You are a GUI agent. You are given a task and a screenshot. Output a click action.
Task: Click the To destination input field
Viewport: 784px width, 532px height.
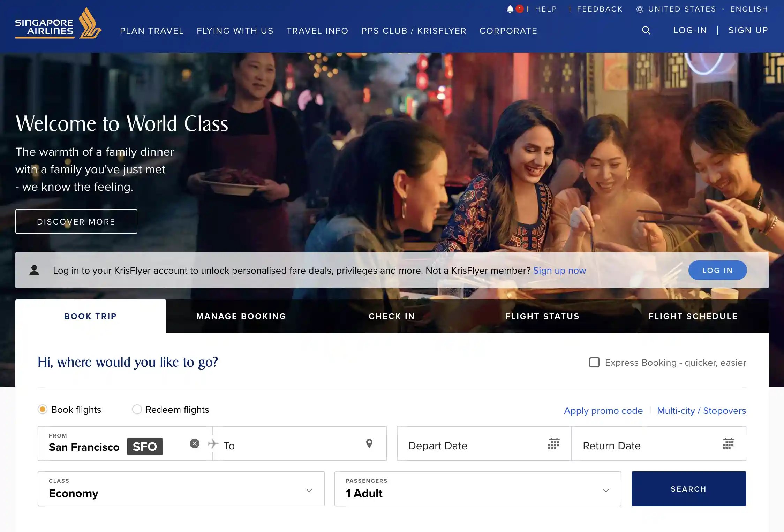pos(300,443)
